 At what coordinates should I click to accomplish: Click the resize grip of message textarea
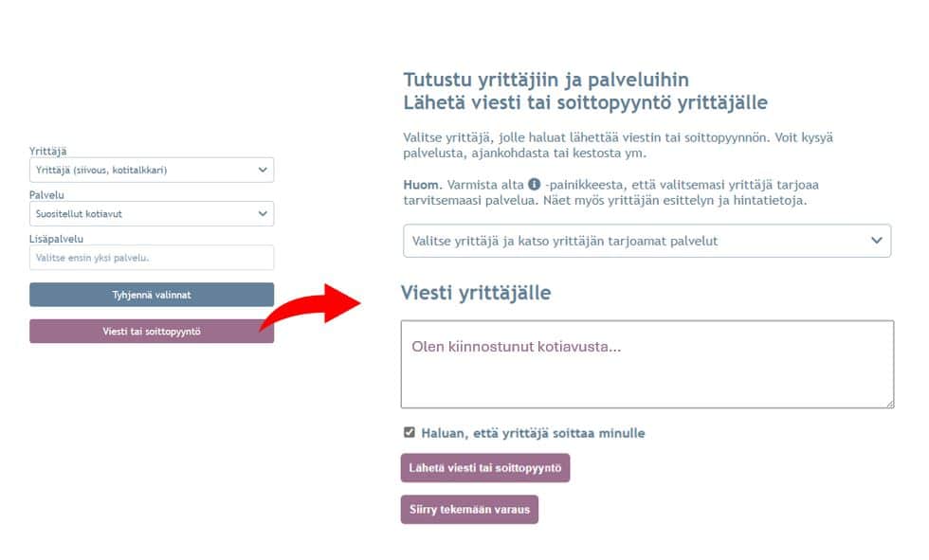[889, 404]
